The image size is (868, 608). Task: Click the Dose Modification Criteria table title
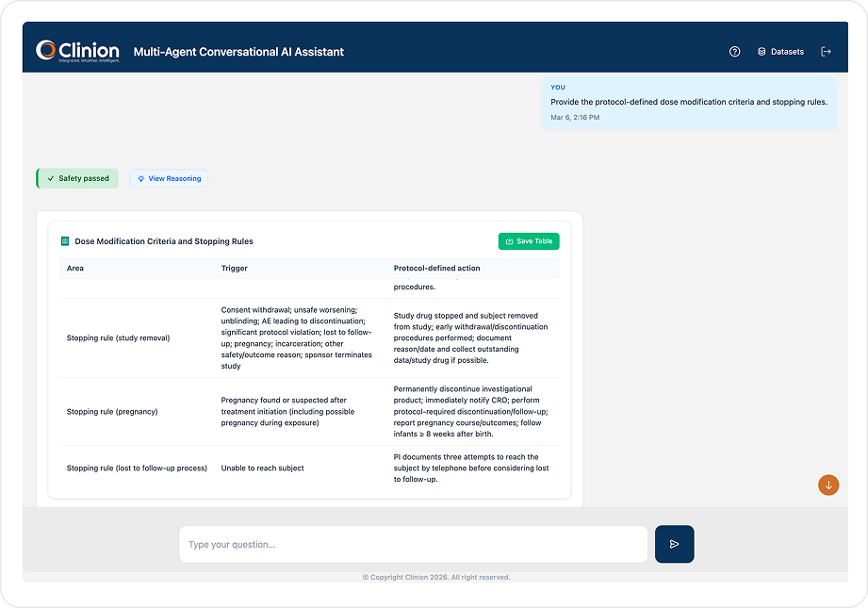pyautogui.click(x=164, y=241)
